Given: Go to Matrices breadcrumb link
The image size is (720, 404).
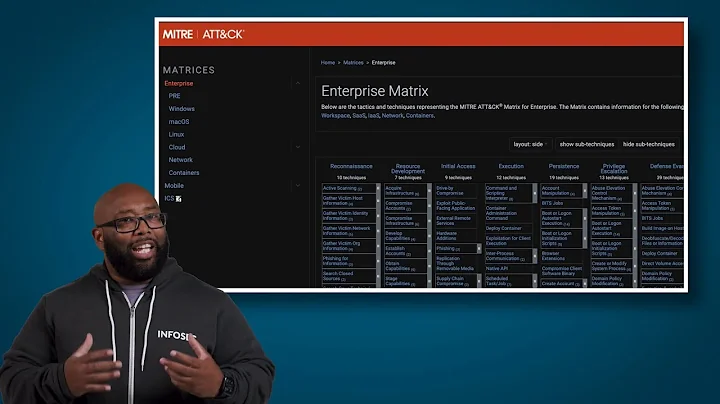Looking at the screenshot, I should [x=353, y=62].
